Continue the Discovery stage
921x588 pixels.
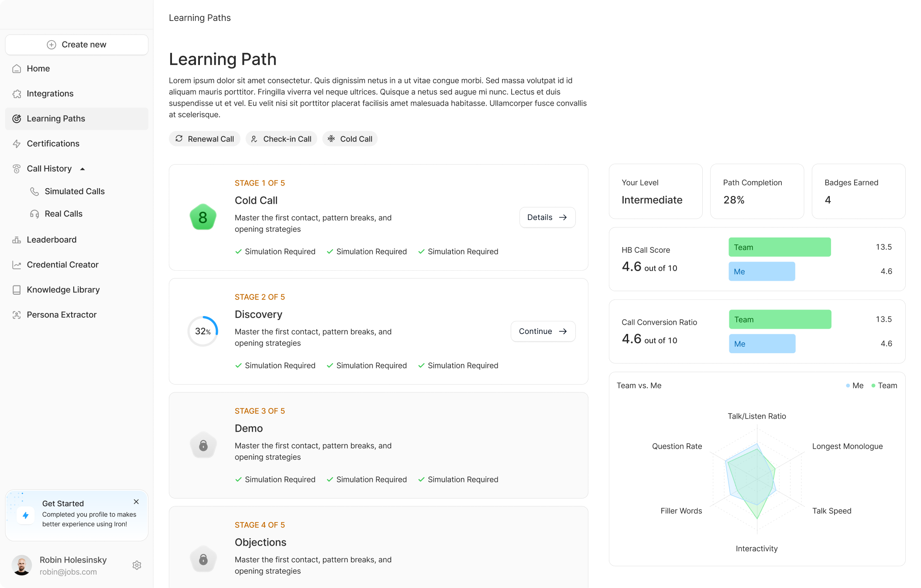point(543,331)
